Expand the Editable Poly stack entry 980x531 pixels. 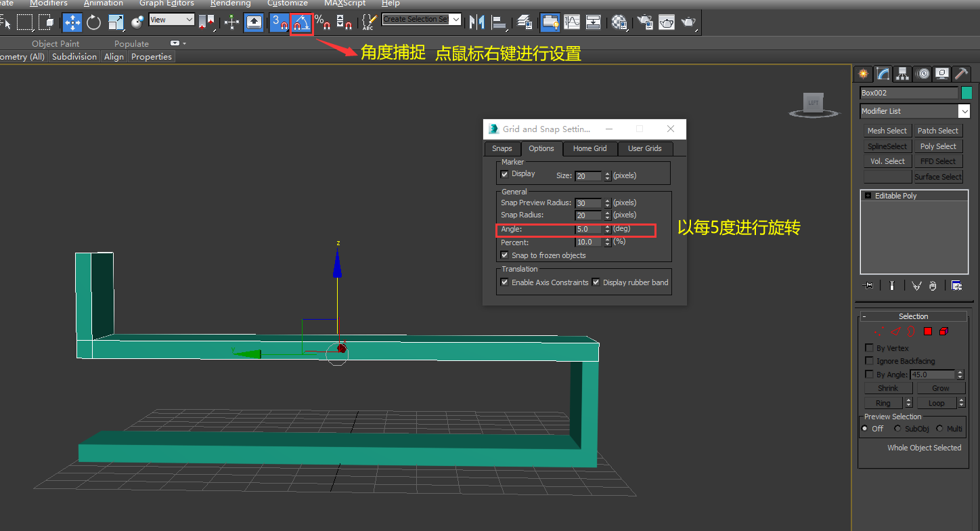pos(868,196)
